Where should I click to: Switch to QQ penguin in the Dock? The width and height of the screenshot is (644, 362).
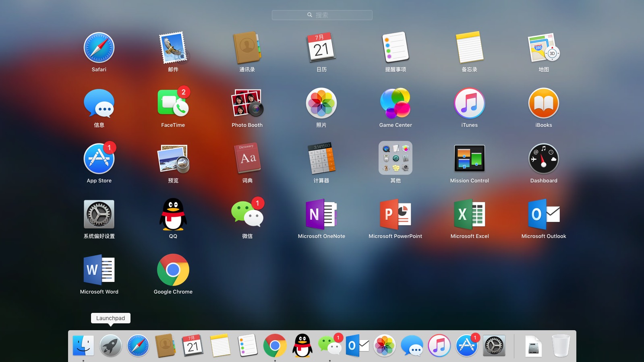302,345
